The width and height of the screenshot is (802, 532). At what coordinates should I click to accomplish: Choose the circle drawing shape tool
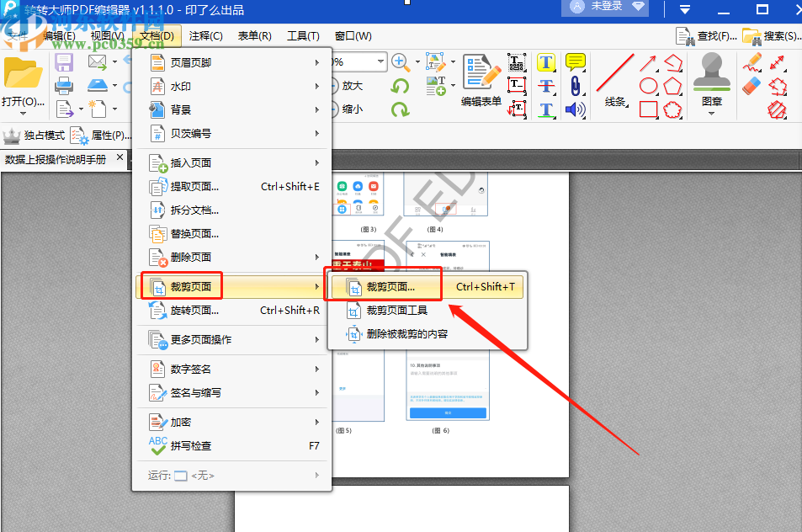pos(648,85)
